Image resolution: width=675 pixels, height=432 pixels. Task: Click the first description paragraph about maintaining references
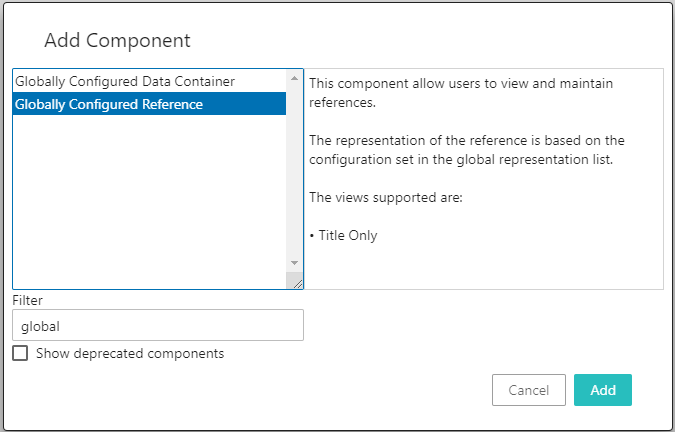coord(460,92)
